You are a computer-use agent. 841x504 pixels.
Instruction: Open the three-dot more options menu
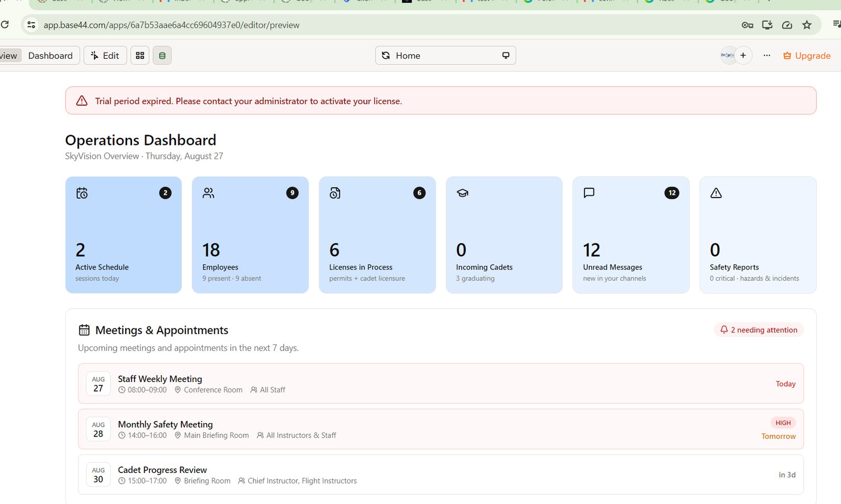click(x=767, y=55)
